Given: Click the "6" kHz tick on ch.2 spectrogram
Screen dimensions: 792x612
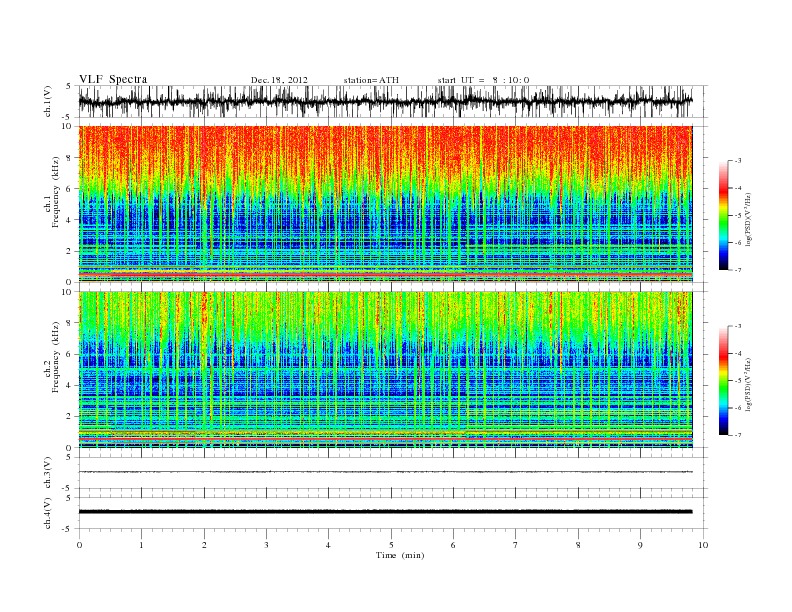Looking at the screenshot, I should click(x=70, y=354).
